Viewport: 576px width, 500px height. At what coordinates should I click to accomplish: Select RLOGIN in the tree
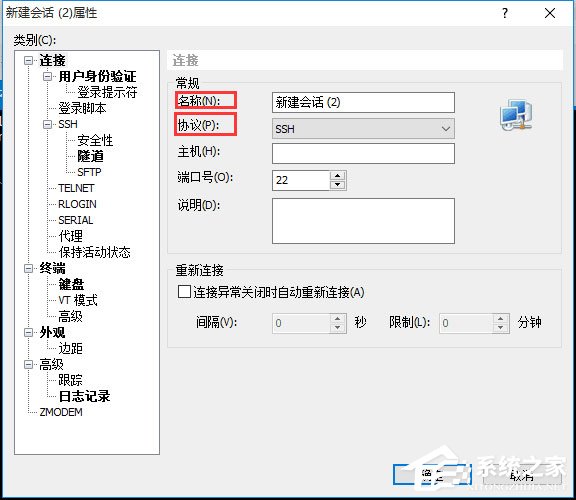pyautogui.click(x=78, y=204)
